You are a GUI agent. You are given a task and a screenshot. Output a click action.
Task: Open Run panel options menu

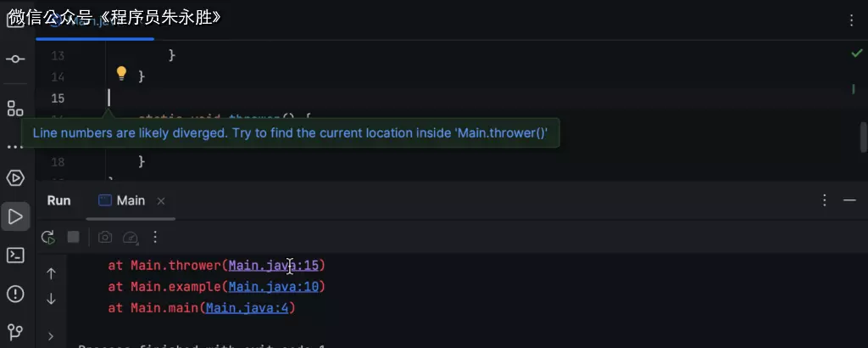(x=824, y=200)
